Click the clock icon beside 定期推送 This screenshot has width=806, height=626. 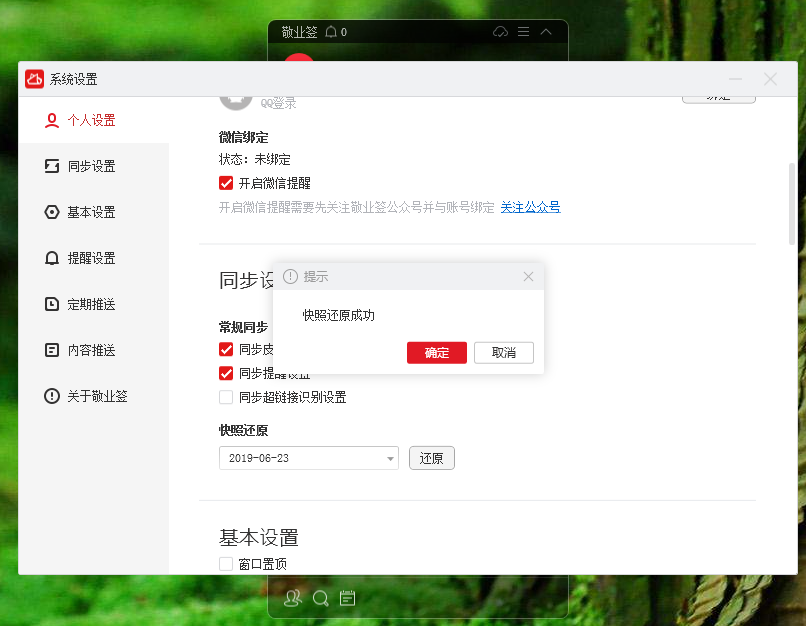52,304
